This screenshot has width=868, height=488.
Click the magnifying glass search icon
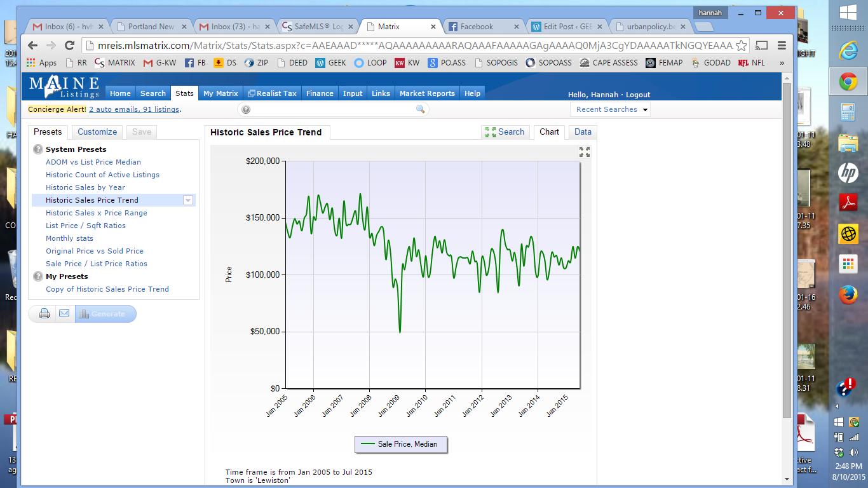(x=420, y=109)
